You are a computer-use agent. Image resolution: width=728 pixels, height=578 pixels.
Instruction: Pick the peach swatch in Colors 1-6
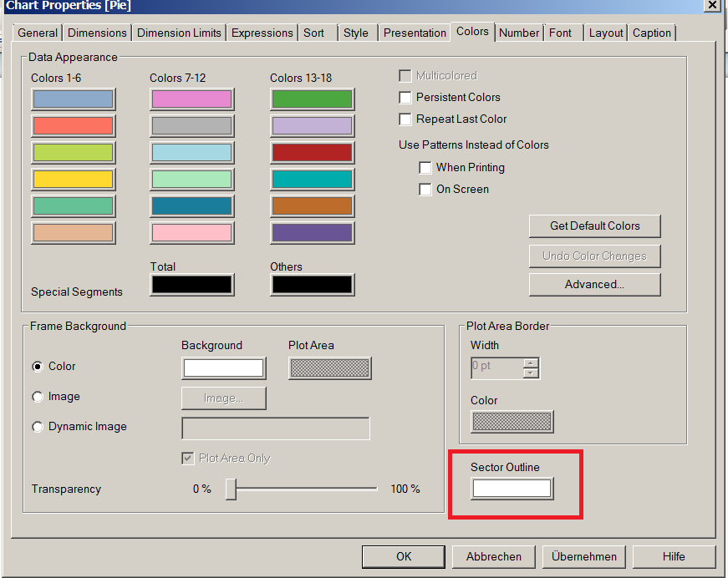pyautogui.click(x=74, y=233)
